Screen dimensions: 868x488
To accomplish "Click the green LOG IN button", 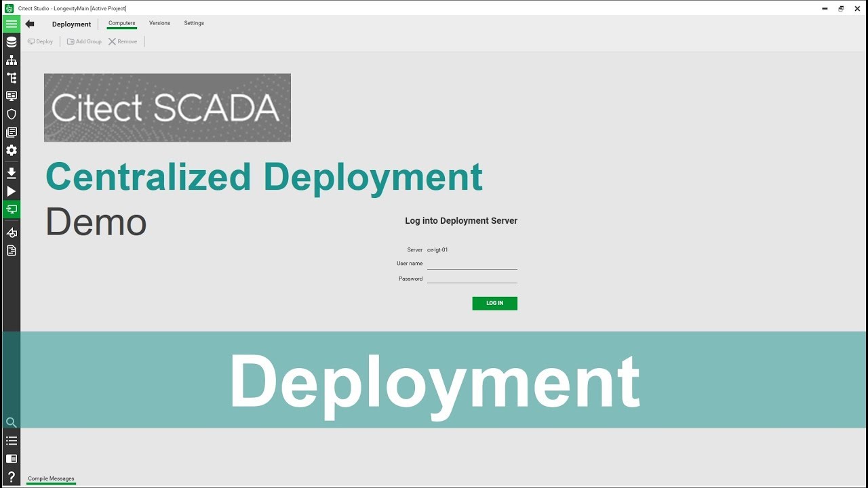I will [495, 303].
